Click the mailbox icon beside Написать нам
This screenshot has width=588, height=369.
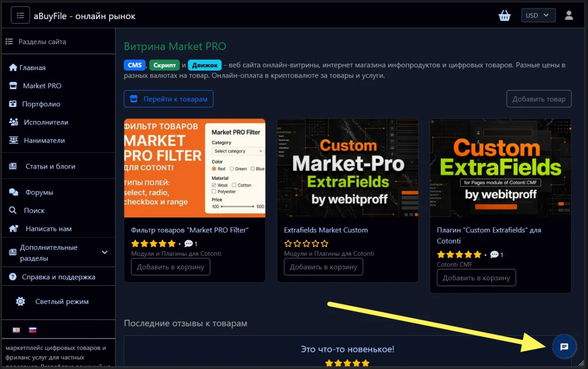(x=14, y=228)
